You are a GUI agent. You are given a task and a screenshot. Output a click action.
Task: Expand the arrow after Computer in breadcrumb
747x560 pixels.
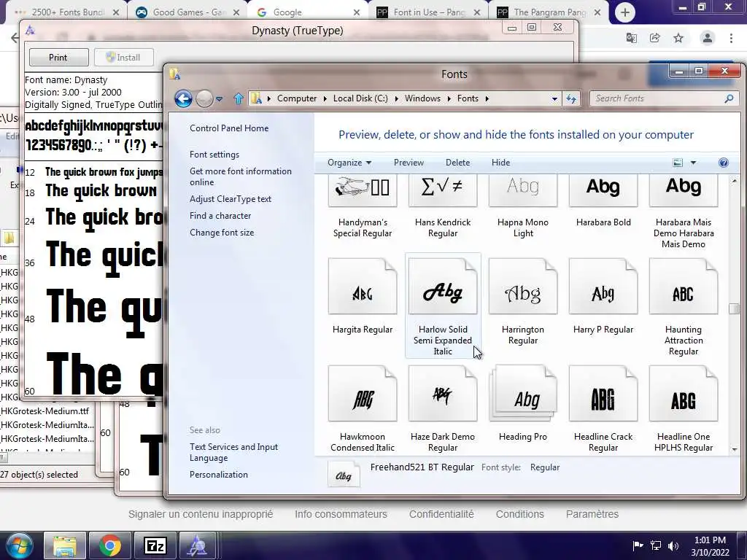point(325,98)
